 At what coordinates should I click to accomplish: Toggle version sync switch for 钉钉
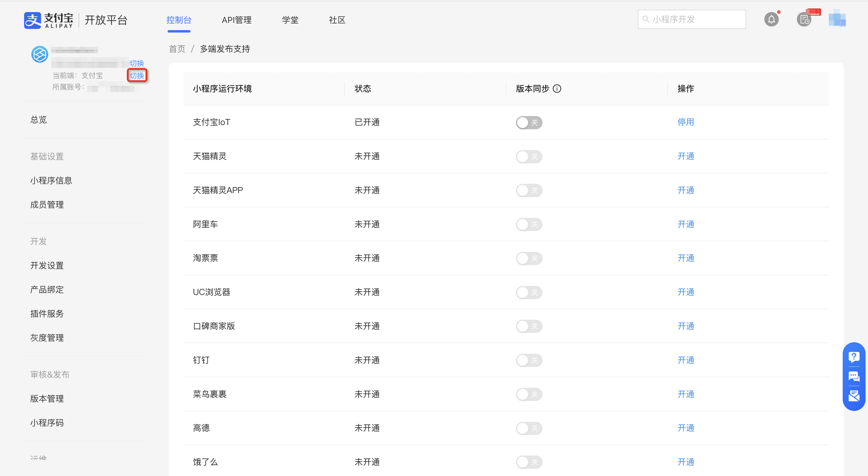(529, 360)
